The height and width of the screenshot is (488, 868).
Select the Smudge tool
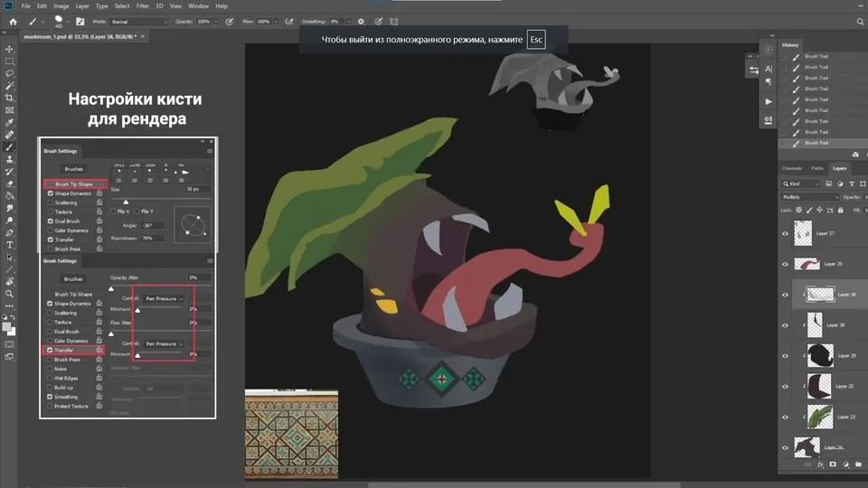(9, 208)
